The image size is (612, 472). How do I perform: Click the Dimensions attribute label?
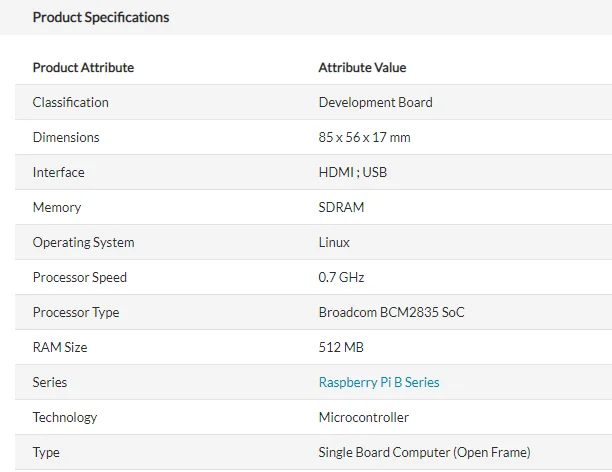(66, 137)
